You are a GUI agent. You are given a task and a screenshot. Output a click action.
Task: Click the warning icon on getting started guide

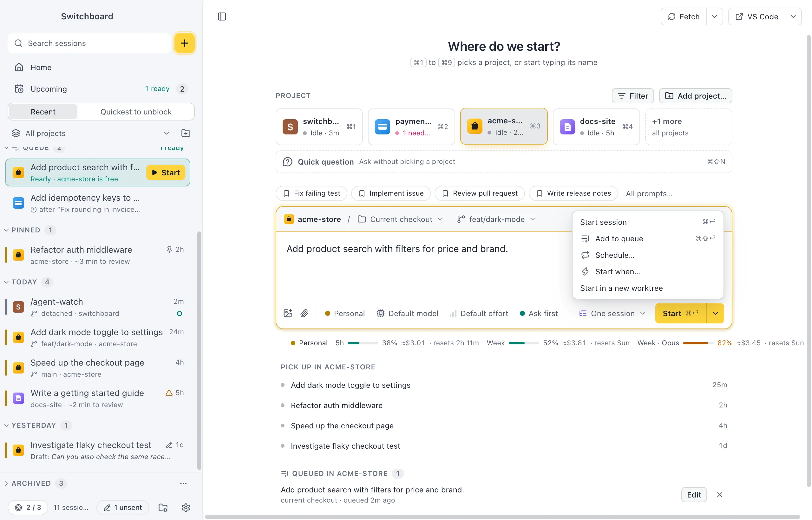coord(169,393)
